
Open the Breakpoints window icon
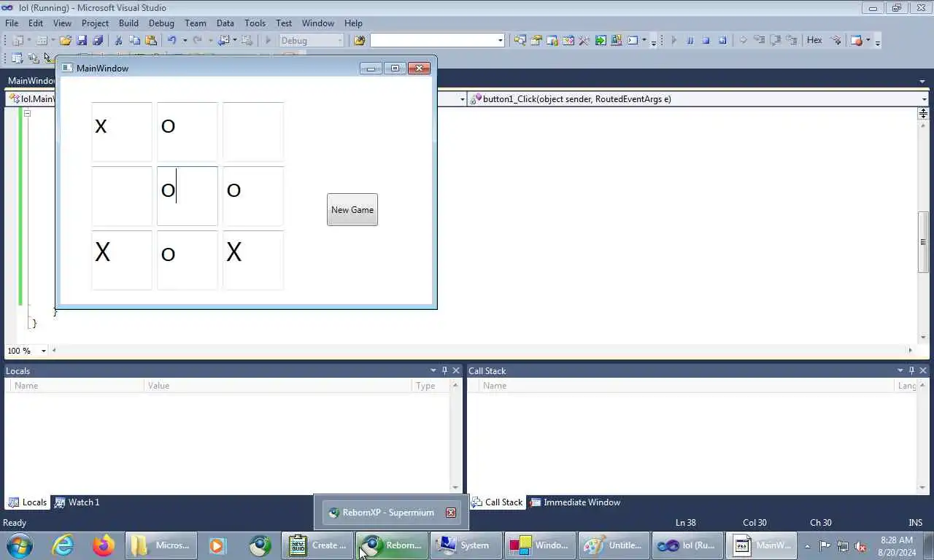pos(857,41)
